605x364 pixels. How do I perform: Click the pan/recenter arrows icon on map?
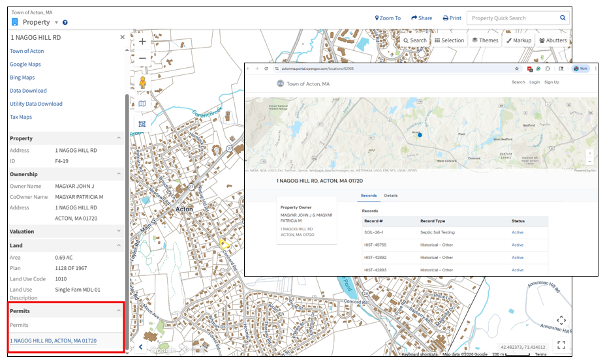(x=561, y=320)
